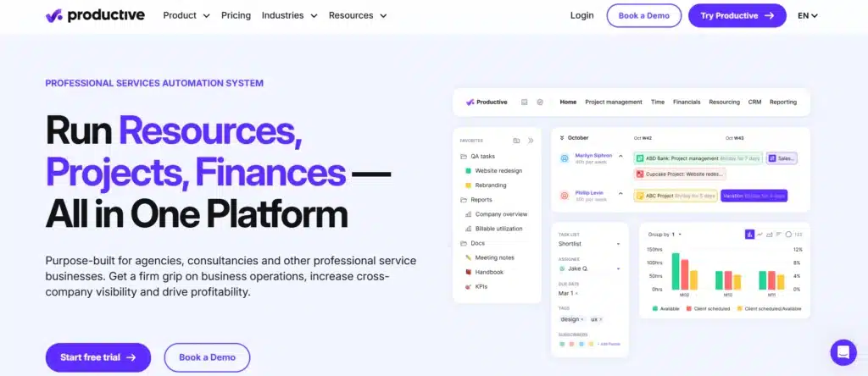Click the inbox icon in the dashboard header
The height and width of the screenshot is (376, 868).
pos(524,102)
